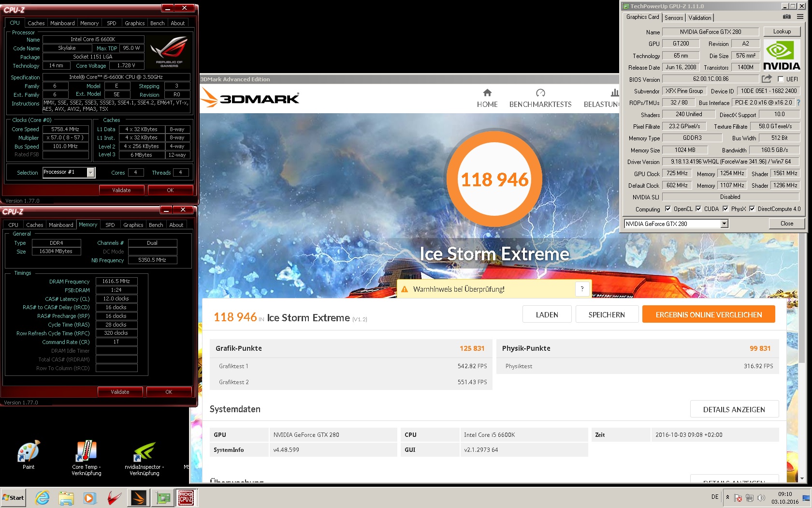Open GPU-Z hamburger menu icon
This screenshot has height=508, width=812.
point(800,17)
